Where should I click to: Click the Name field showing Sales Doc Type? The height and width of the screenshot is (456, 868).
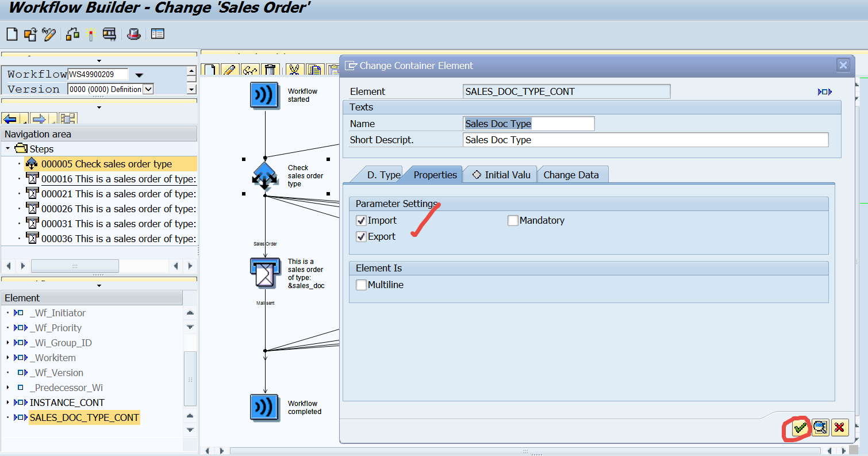pos(528,123)
